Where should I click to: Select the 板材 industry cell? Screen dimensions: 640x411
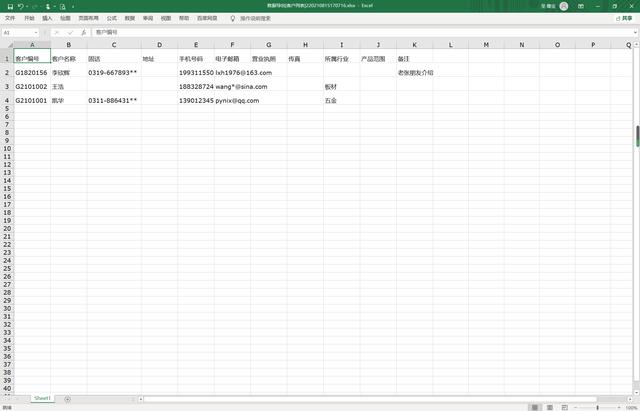click(x=342, y=87)
